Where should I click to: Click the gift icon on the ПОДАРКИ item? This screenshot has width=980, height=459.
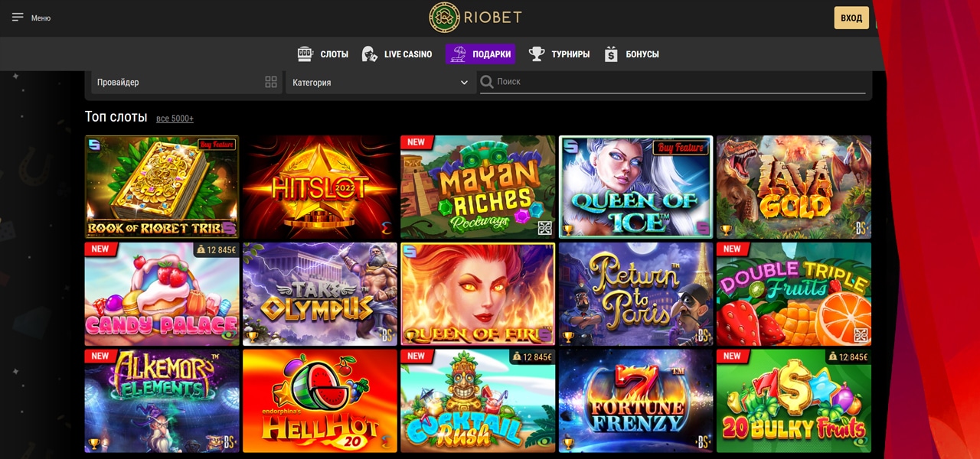(x=459, y=54)
